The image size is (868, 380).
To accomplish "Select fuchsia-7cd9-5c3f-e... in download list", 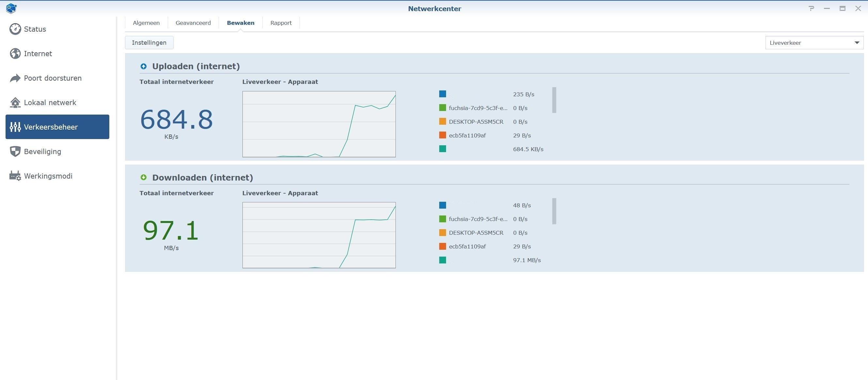I will 478,219.
